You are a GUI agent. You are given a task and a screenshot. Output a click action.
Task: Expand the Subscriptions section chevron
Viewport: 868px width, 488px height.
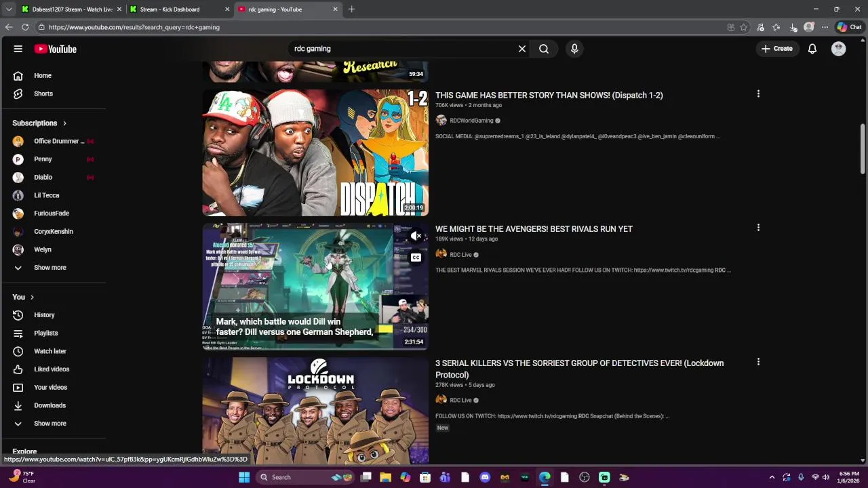coord(64,123)
